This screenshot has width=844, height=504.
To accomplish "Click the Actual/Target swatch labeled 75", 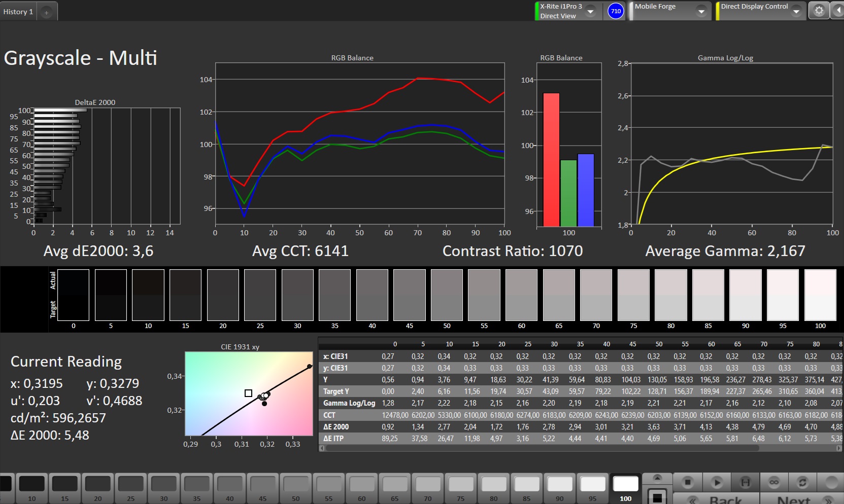I will pyautogui.click(x=633, y=295).
